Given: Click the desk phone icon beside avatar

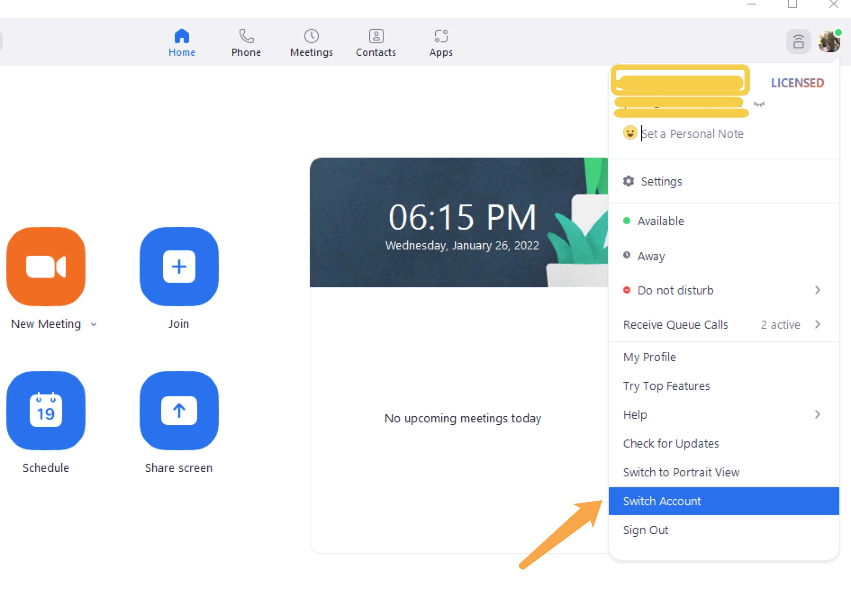Looking at the screenshot, I should click(799, 42).
